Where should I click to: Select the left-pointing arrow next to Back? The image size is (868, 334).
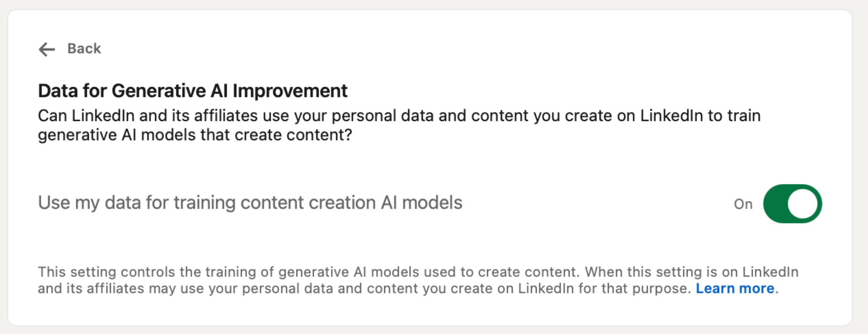tap(46, 49)
